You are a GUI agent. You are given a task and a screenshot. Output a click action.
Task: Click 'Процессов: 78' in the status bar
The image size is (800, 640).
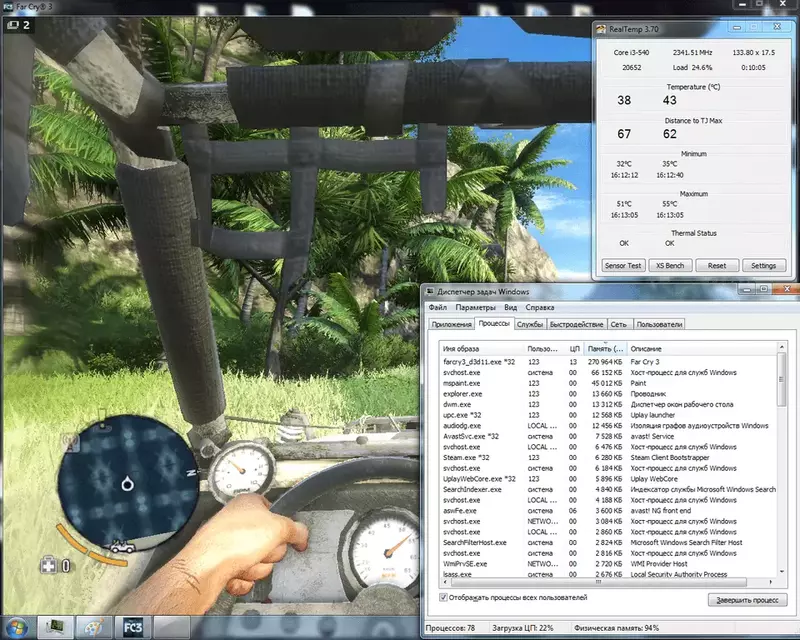[450, 628]
